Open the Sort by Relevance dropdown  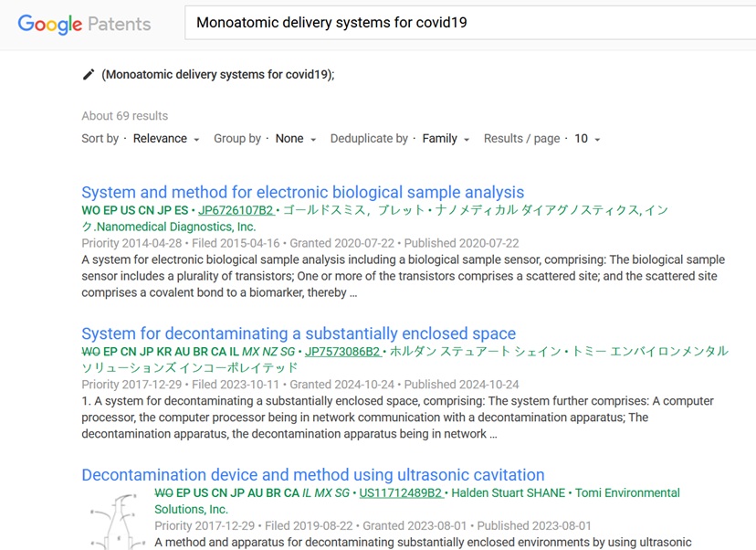coord(166,139)
